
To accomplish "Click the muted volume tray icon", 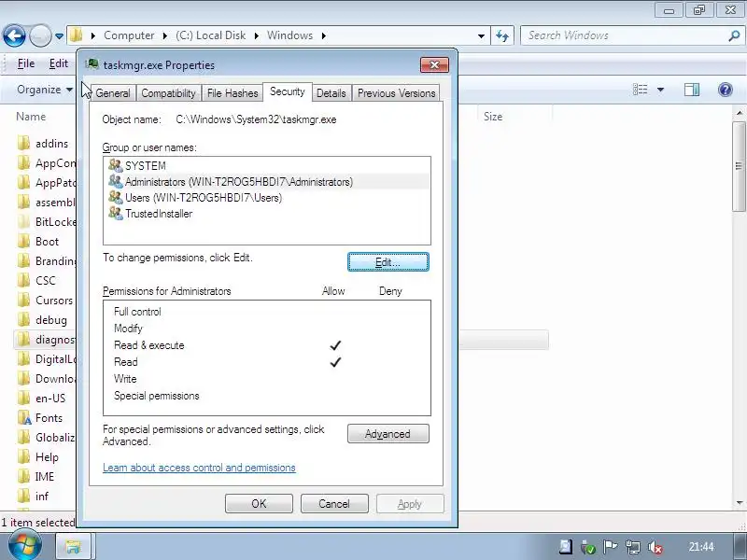I will click(655, 547).
